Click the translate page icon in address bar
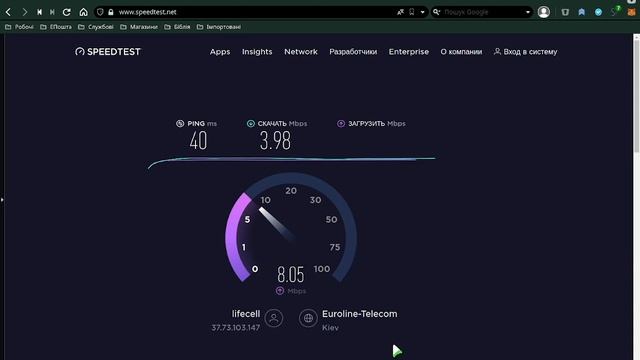The image size is (640, 360). tap(400, 12)
